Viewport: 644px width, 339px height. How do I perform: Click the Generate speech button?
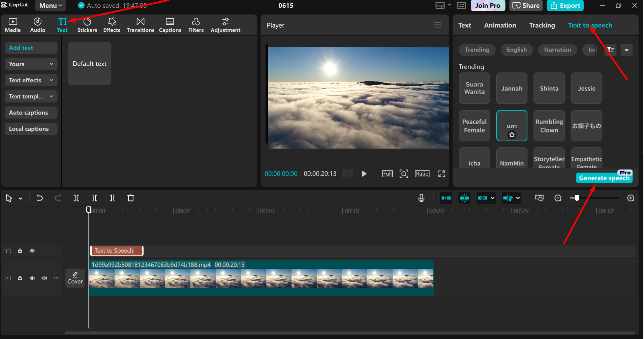point(604,178)
